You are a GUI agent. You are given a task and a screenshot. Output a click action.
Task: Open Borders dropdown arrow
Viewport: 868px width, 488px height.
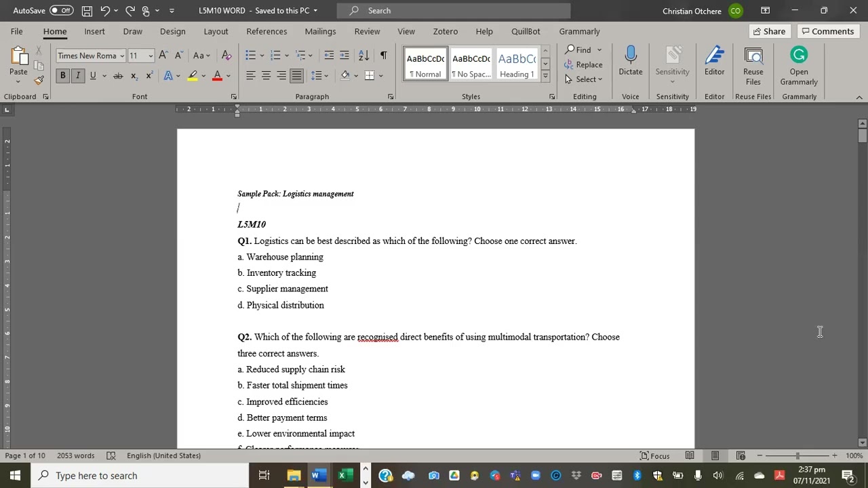pos(380,75)
